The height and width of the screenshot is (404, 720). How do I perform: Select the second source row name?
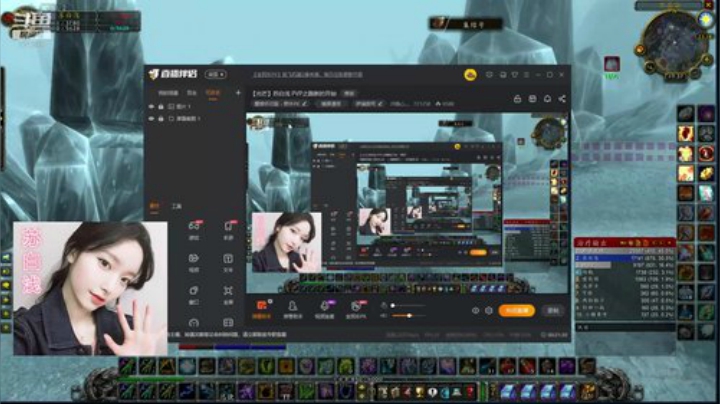(x=188, y=118)
